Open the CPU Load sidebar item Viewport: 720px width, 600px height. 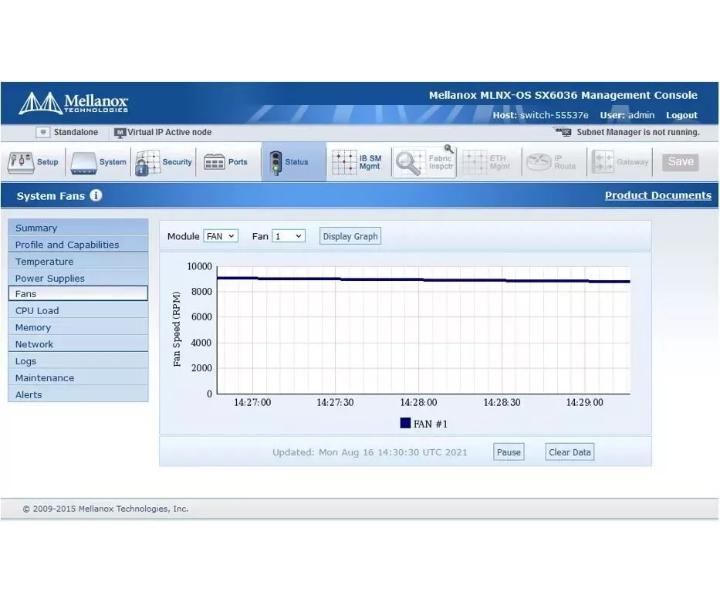78,311
